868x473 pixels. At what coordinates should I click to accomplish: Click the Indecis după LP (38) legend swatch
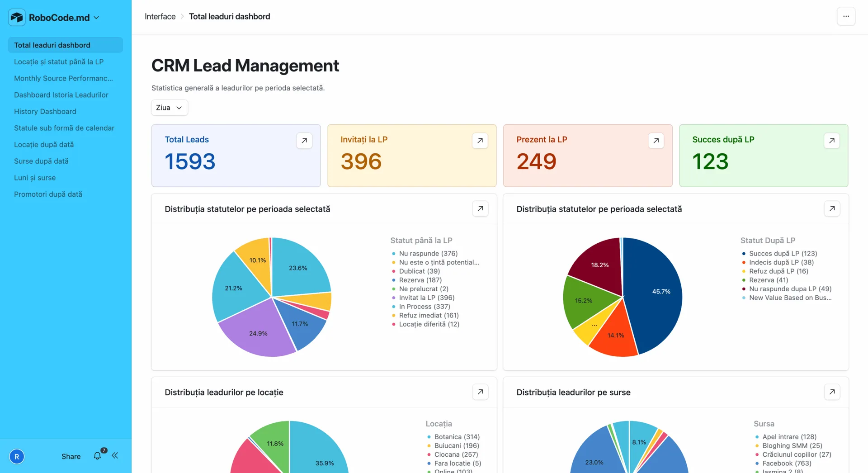tap(744, 263)
